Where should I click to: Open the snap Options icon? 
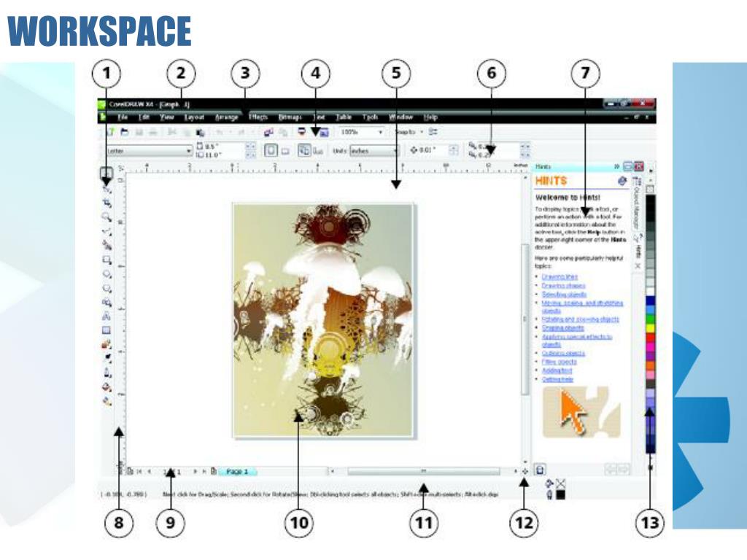(433, 132)
